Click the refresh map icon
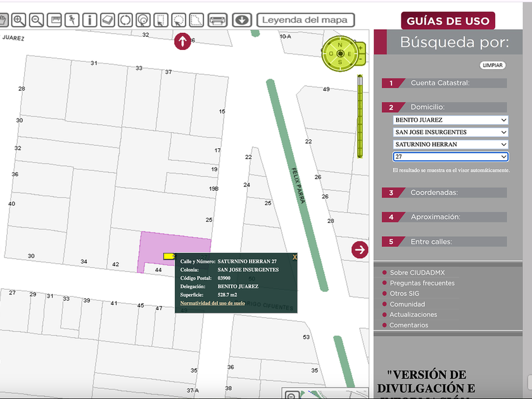Viewport: 532px width, 399px height. [x=125, y=20]
